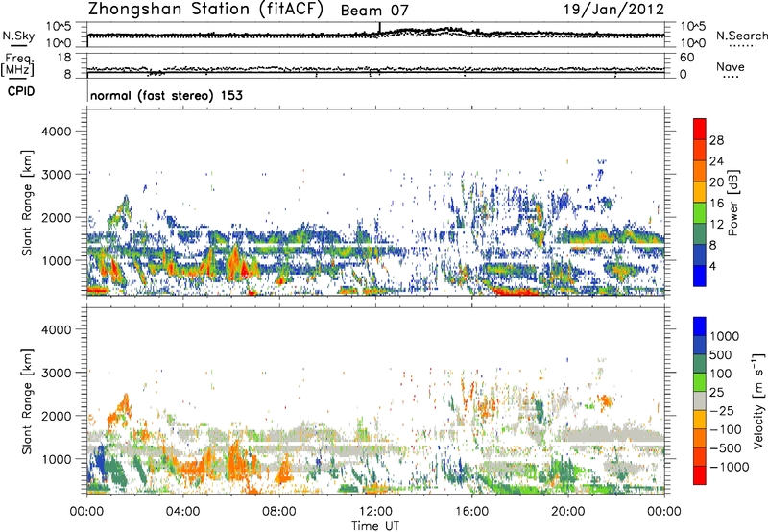Image resolution: width=768 pixels, height=532 pixels.
Task: Click the blue top segment of Velocity color bar
Action: 700,326
